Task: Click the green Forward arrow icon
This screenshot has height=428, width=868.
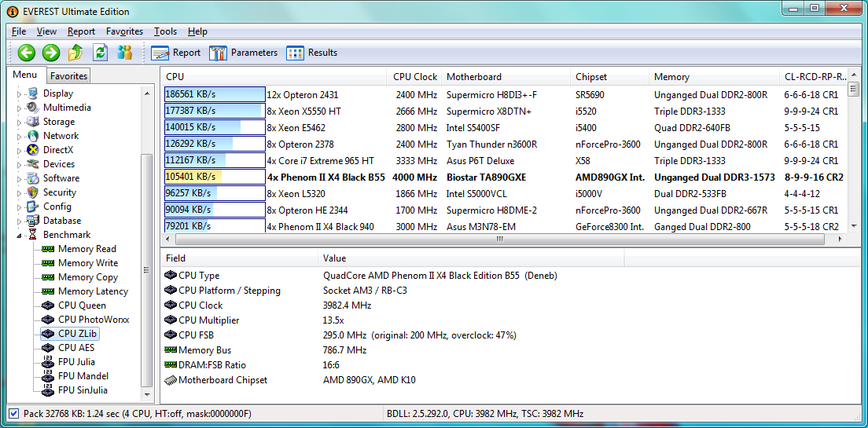Action: 51,53
